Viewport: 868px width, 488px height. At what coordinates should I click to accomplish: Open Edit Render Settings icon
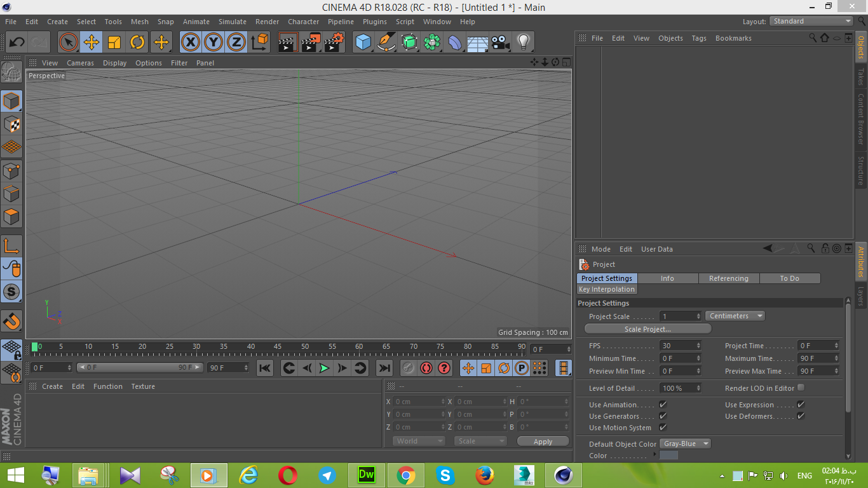(x=334, y=43)
